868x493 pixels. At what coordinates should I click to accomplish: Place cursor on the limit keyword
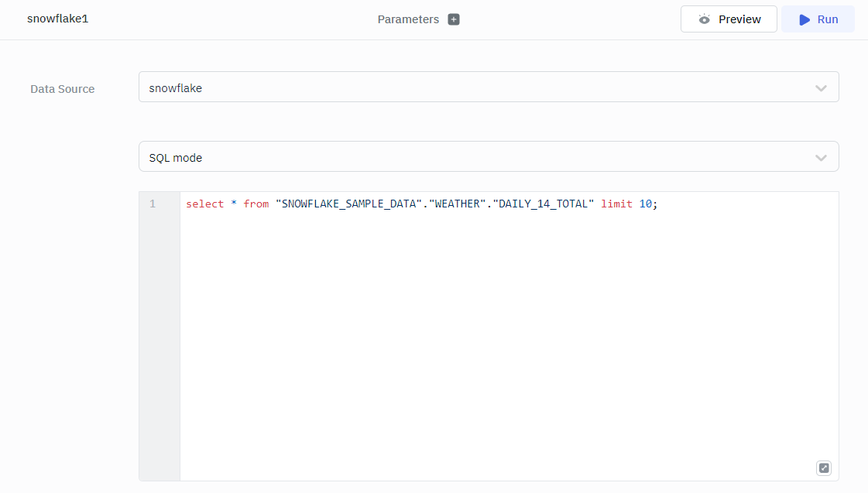point(616,204)
